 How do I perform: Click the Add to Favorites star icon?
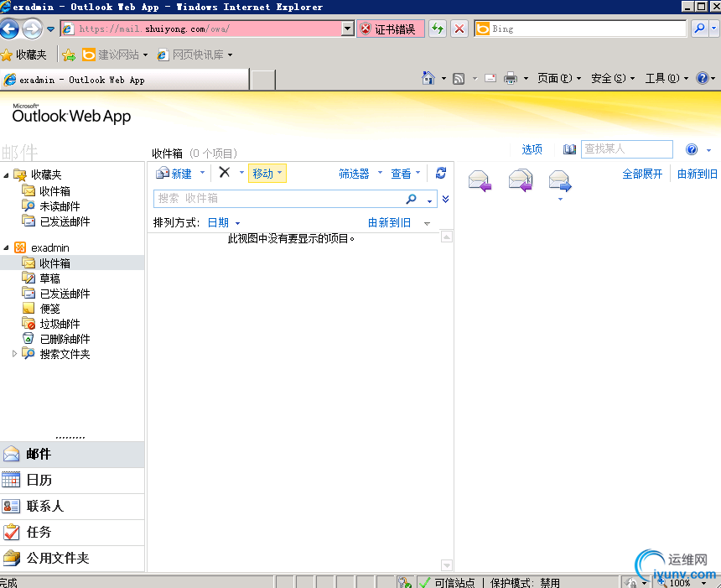(69, 55)
